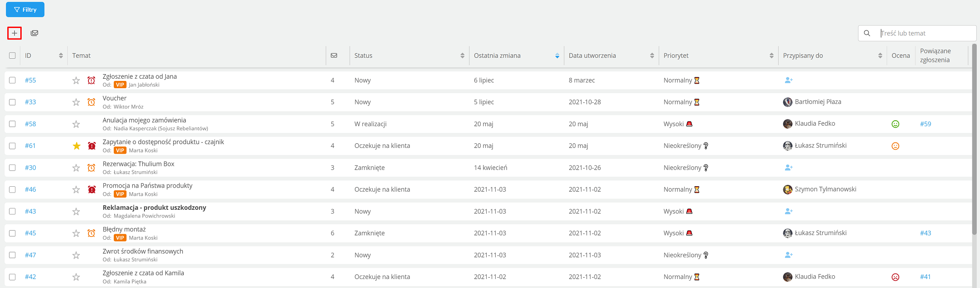Viewport: 980px width, 288px height.
Task: Check the box for ticket #45
Action: pos(12,233)
